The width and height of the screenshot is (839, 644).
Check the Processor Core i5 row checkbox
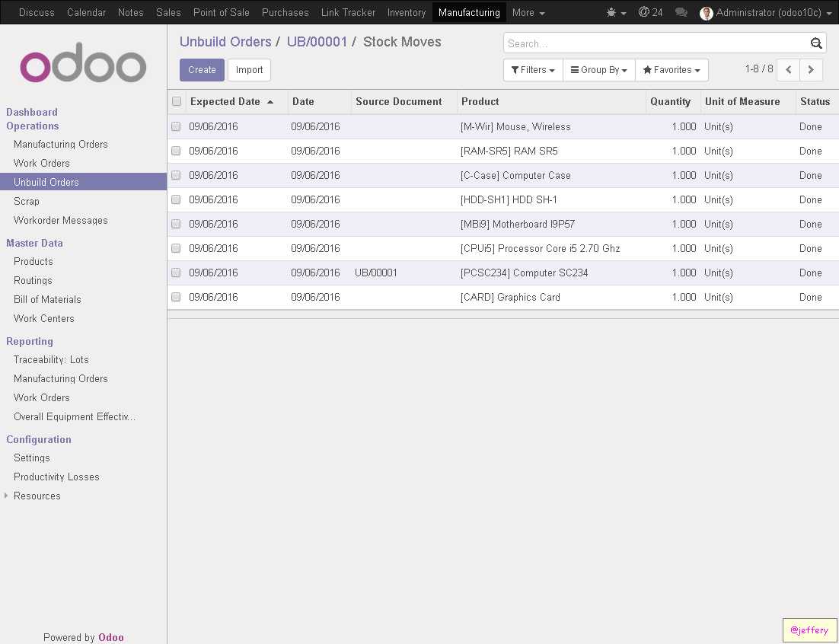pos(176,248)
